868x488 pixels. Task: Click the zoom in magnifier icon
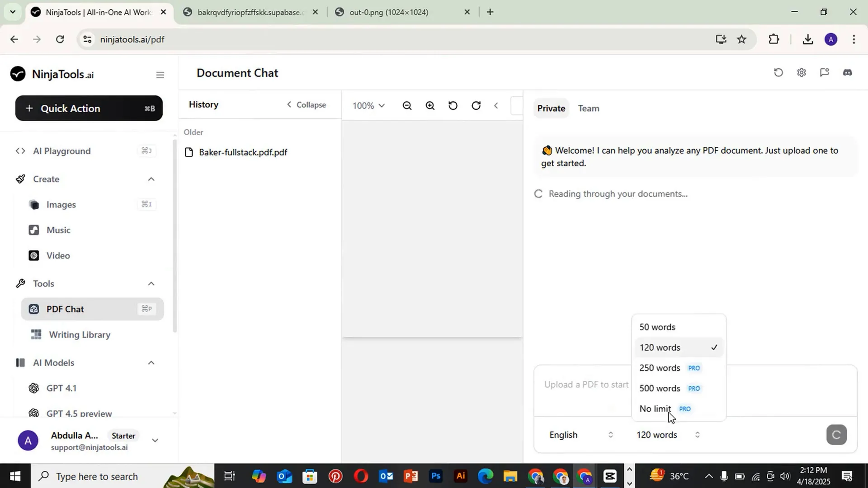click(x=430, y=106)
